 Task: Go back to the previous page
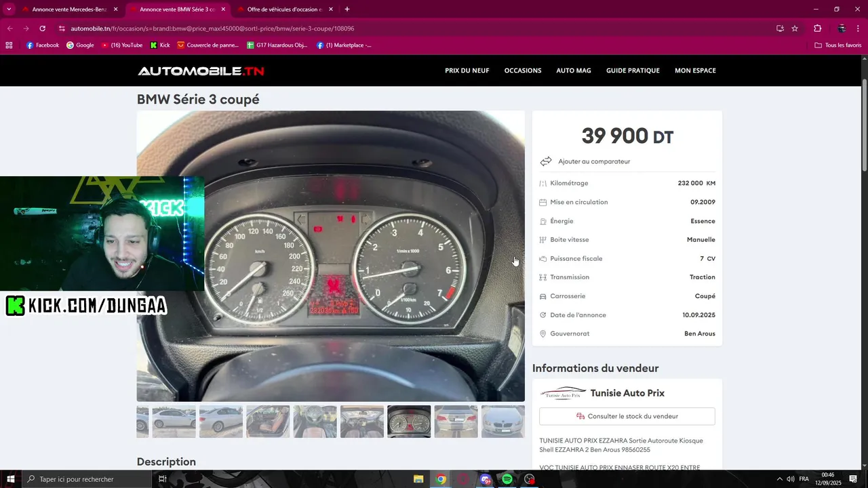coord(9,28)
